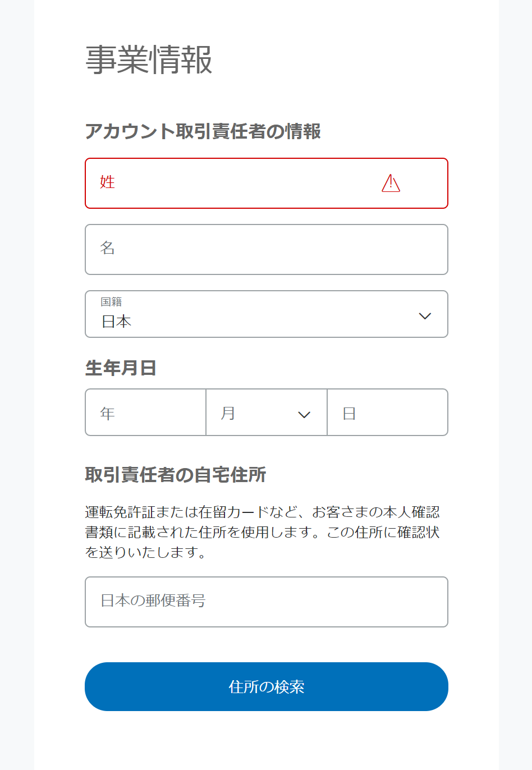Click the 日本の郵便番号 postal code field
This screenshot has height=770, width=532.
tap(266, 602)
